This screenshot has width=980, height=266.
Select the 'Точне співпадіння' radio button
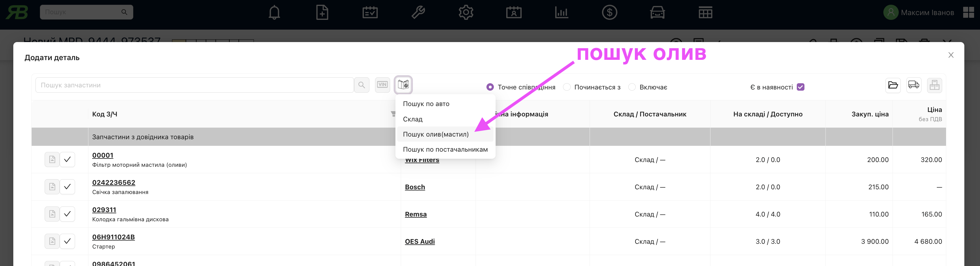(x=490, y=87)
